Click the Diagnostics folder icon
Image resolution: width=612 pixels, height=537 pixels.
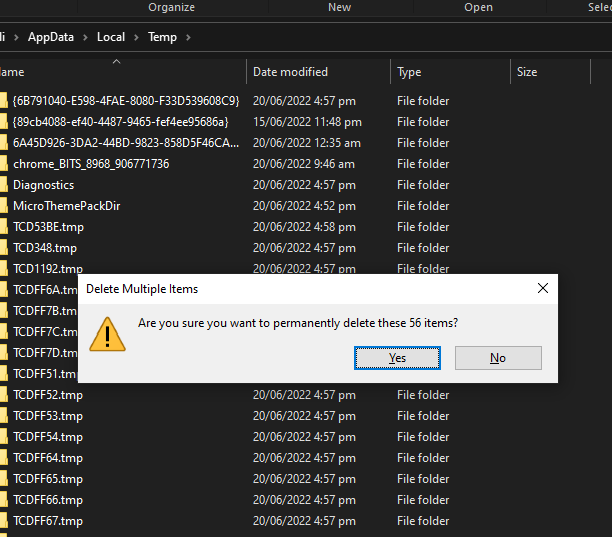[x=4, y=185]
